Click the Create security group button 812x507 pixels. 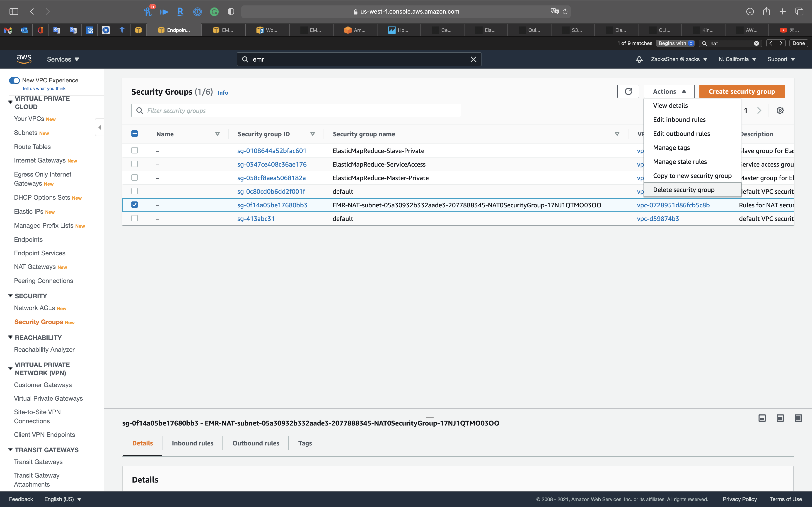(x=742, y=91)
